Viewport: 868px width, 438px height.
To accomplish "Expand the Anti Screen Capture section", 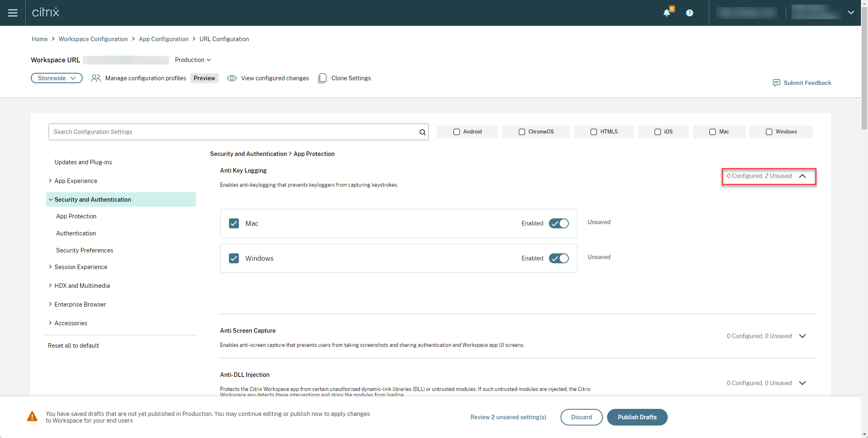I will (x=803, y=336).
